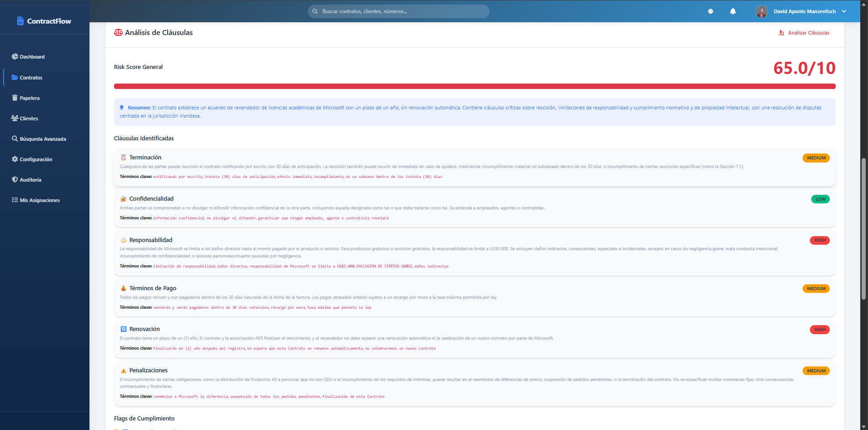The height and width of the screenshot is (430, 868).
Task: Click the search magnifier icon in top bar
Action: pyautogui.click(x=315, y=11)
